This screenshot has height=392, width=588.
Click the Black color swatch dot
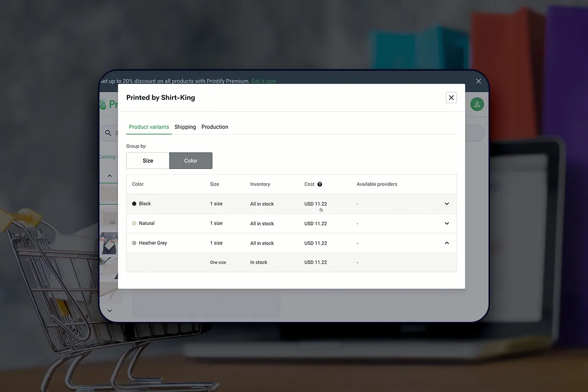point(134,204)
